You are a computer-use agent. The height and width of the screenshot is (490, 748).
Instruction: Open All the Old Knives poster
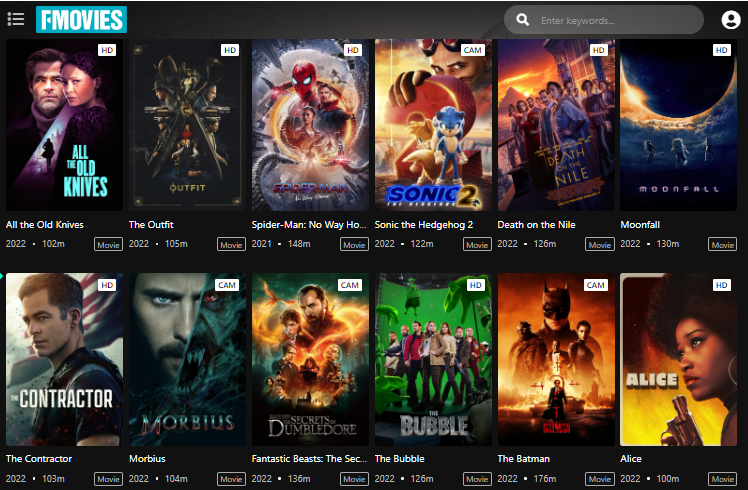[x=64, y=125]
